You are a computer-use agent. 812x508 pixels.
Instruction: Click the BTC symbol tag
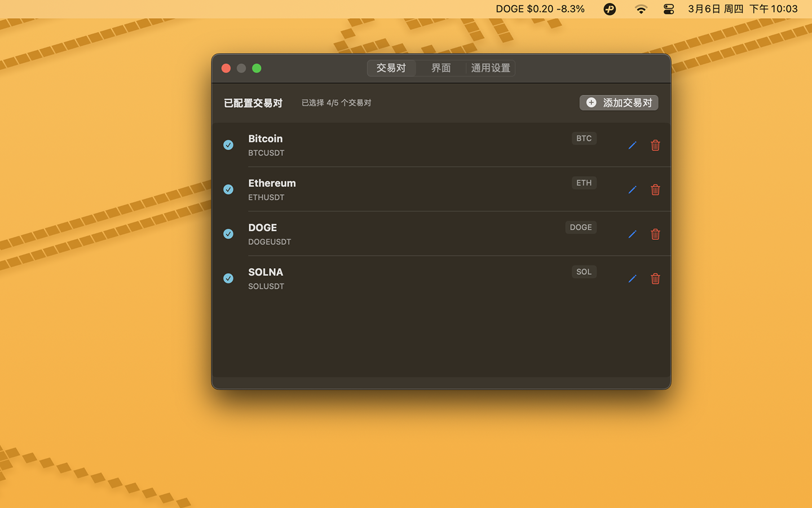coord(584,138)
